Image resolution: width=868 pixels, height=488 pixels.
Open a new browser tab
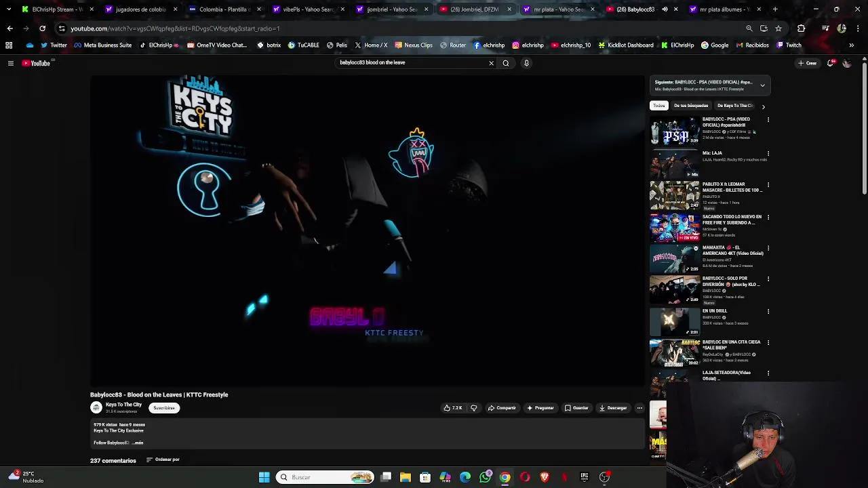click(x=775, y=9)
